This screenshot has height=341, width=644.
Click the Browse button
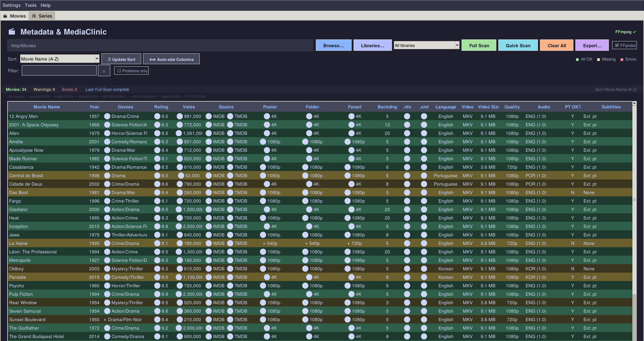click(x=334, y=46)
